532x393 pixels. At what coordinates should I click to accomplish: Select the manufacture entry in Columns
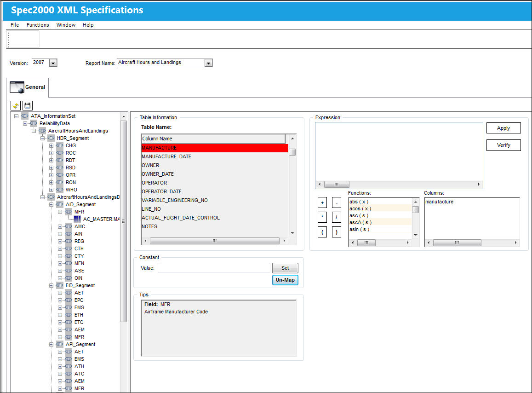tap(440, 202)
